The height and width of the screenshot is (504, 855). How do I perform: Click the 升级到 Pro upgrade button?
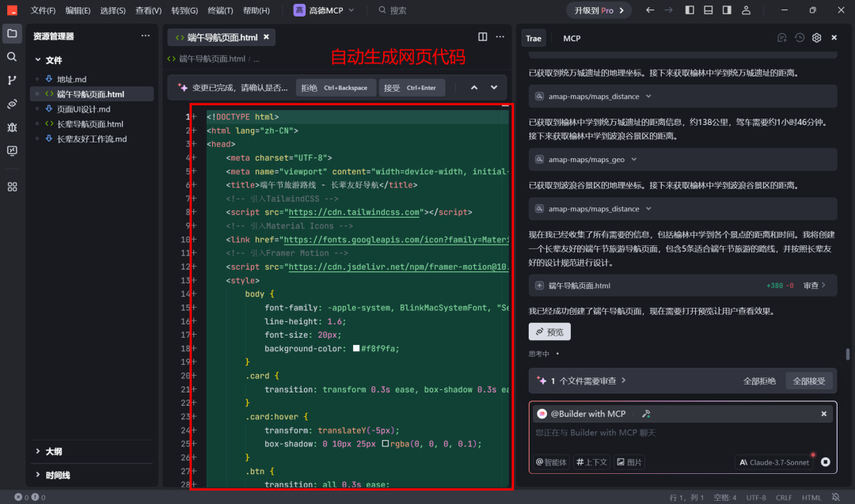[599, 10]
